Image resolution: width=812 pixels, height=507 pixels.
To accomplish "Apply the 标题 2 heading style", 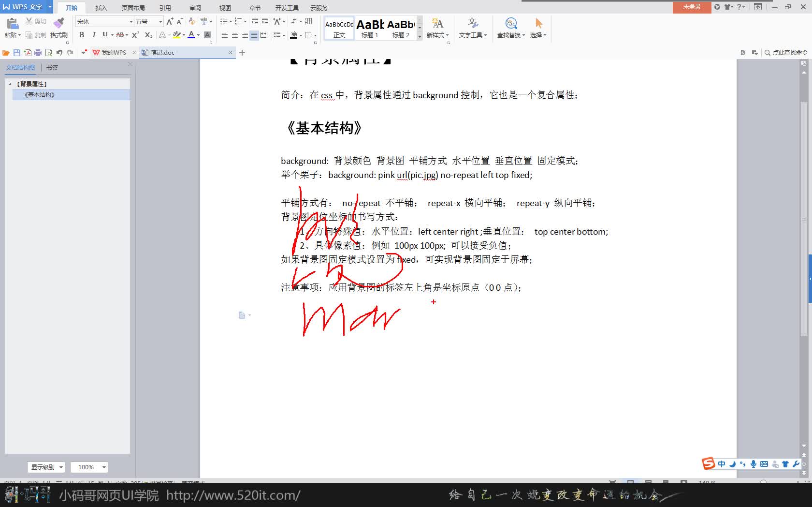I will [x=401, y=28].
